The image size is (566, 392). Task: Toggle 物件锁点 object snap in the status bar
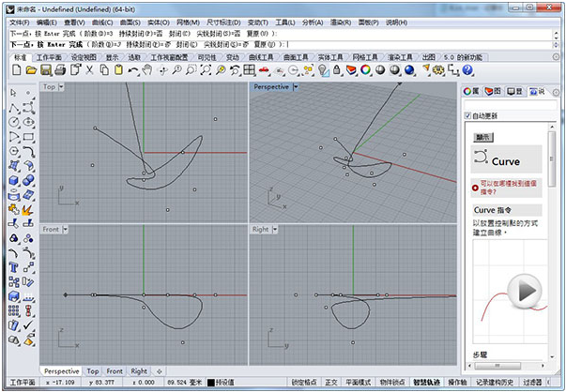pyautogui.click(x=392, y=383)
